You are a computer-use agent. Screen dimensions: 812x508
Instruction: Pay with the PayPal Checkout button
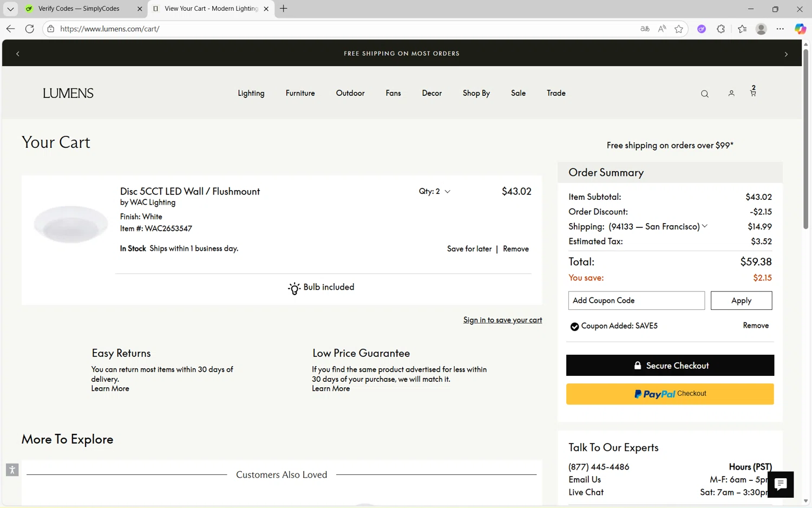pos(670,394)
